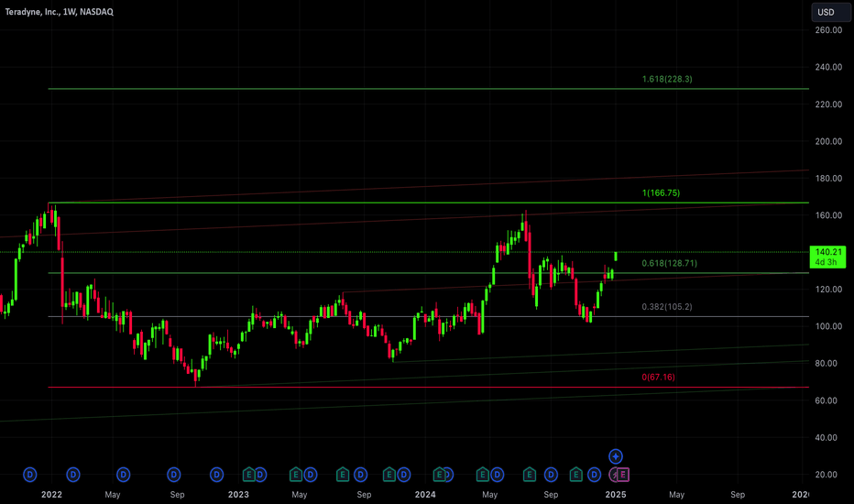
Task: Select the red Fibonacci line at 67.16
Action: pos(428,388)
